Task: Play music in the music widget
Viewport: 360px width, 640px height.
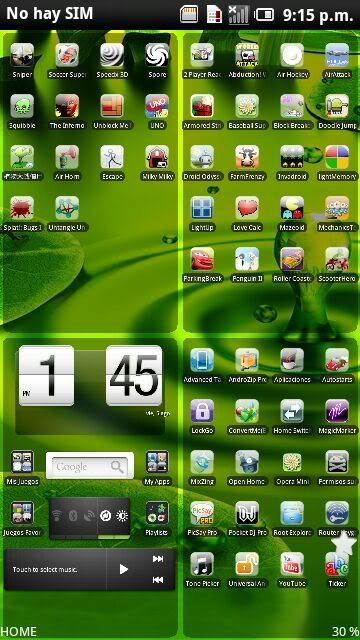Action: click(x=124, y=569)
